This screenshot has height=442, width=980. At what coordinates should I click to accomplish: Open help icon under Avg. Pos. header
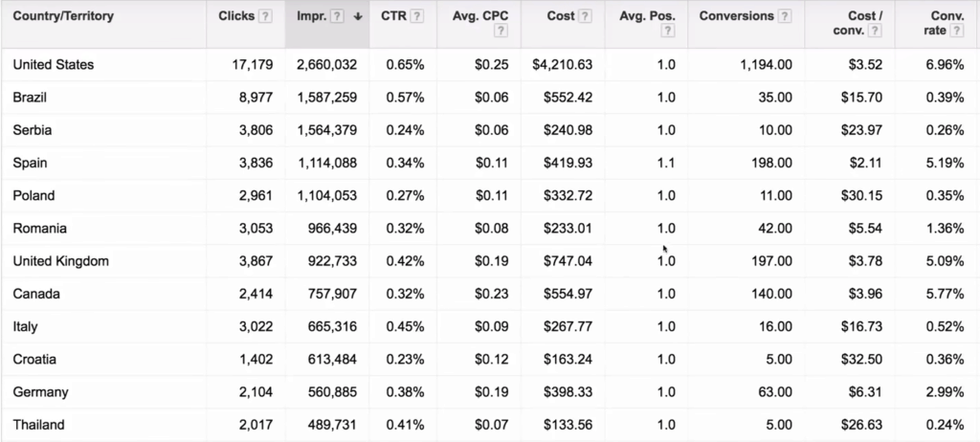(x=668, y=31)
